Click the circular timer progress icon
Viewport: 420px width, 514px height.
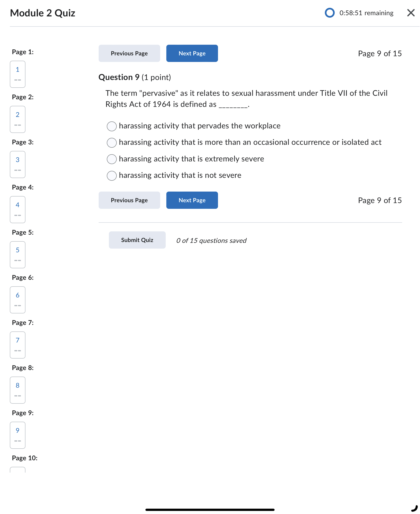pyautogui.click(x=330, y=13)
